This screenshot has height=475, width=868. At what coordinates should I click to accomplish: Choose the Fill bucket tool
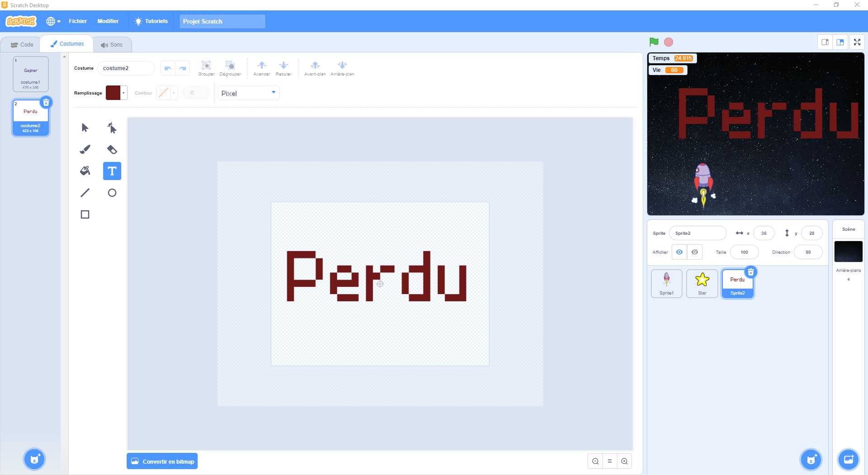pos(85,171)
